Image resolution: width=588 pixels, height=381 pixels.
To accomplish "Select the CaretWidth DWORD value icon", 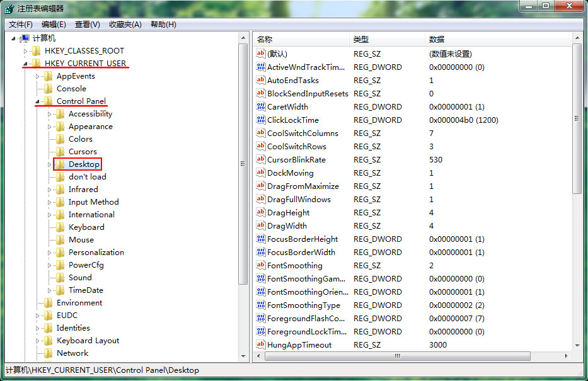I will [x=261, y=106].
